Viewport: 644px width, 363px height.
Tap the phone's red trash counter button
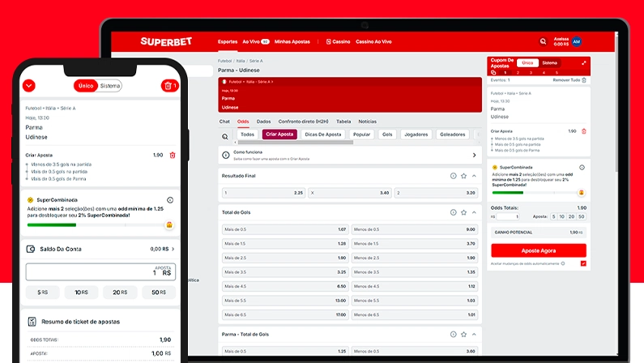pos(169,86)
